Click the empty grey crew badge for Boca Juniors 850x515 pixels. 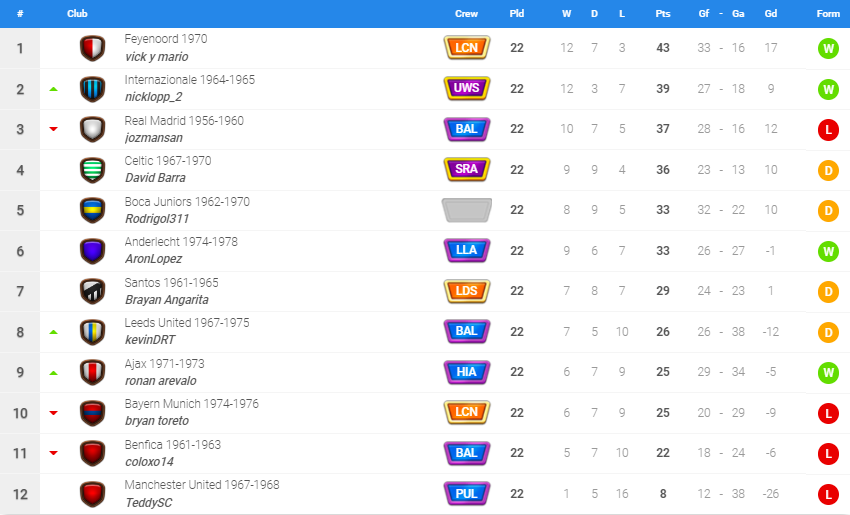pos(467,210)
